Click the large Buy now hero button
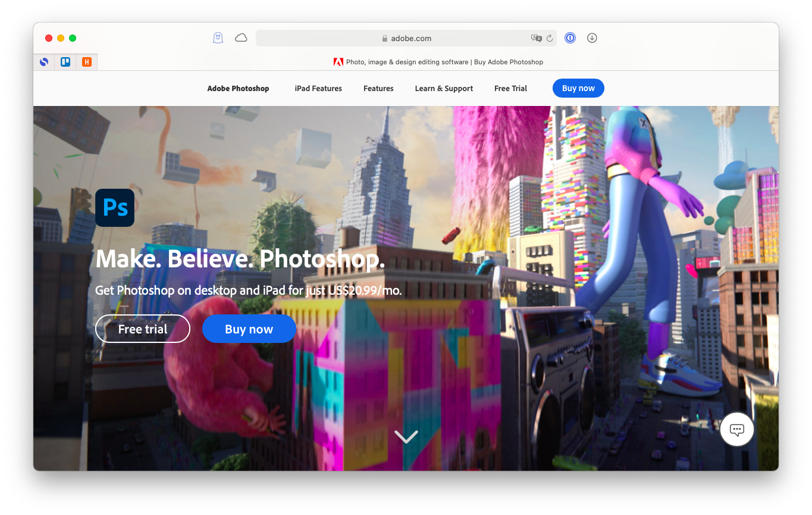 [249, 329]
